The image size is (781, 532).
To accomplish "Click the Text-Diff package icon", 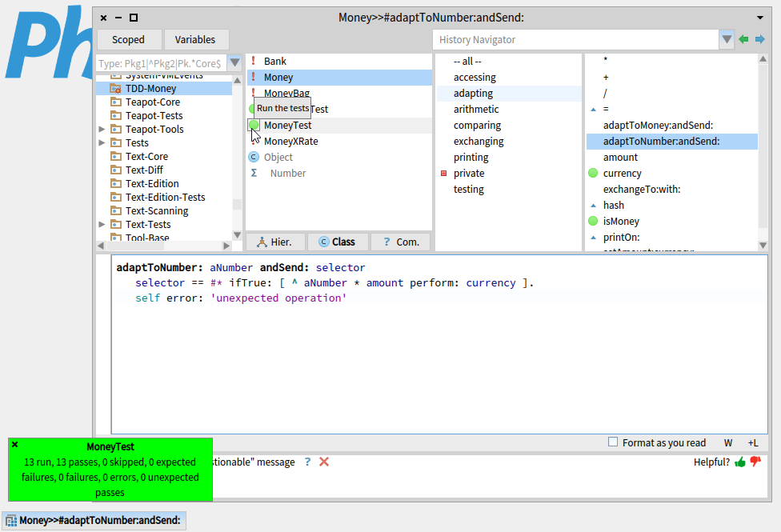I will point(115,170).
